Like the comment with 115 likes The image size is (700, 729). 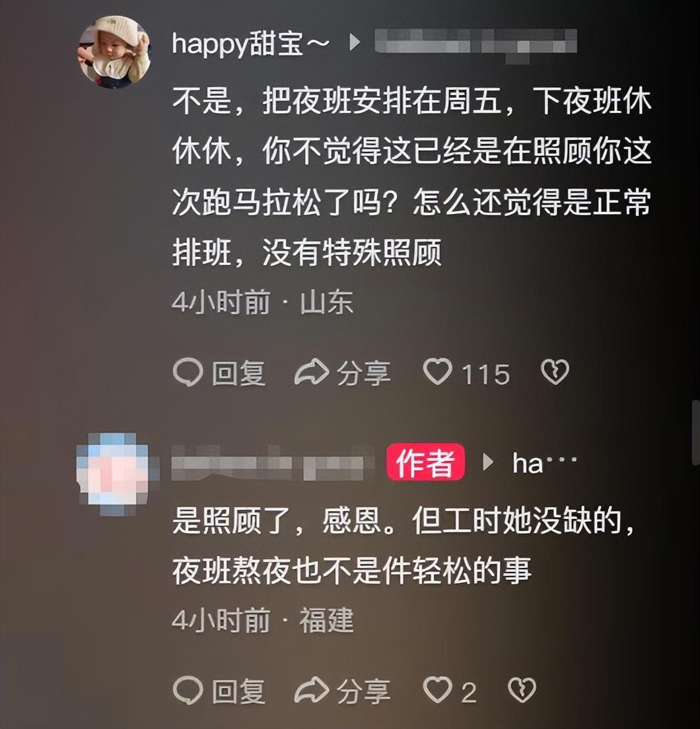pos(437,372)
